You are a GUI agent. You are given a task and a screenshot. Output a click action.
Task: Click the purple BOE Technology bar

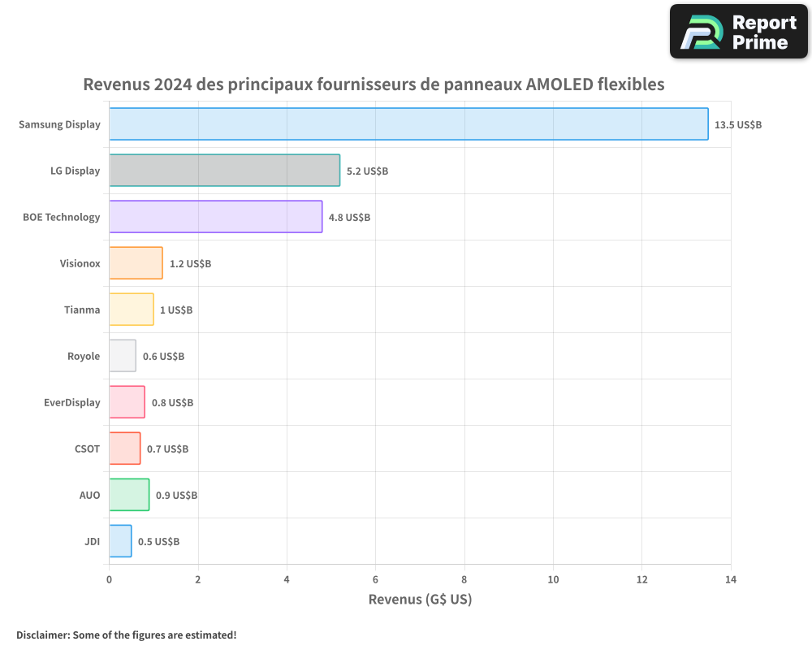point(215,217)
